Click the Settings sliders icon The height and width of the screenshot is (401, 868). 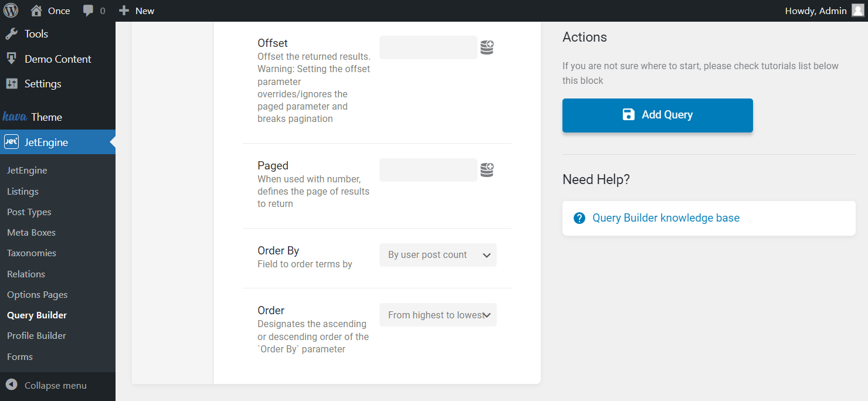11,84
